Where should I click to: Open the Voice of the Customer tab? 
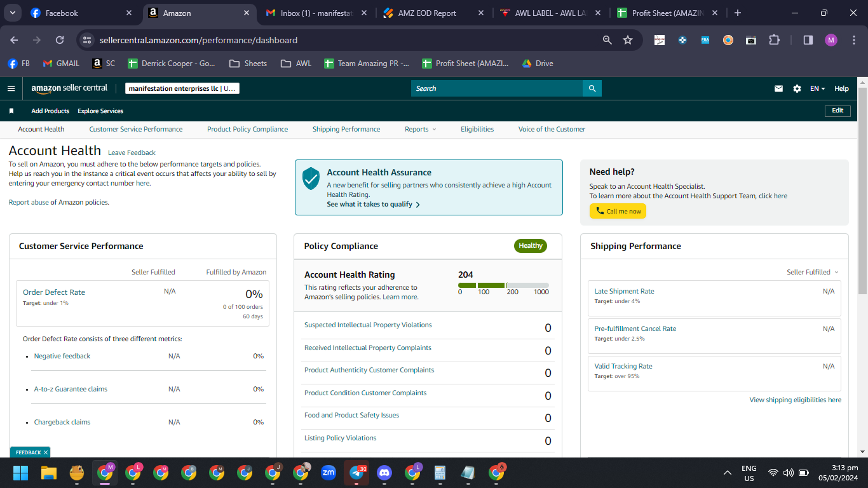pyautogui.click(x=552, y=130)
